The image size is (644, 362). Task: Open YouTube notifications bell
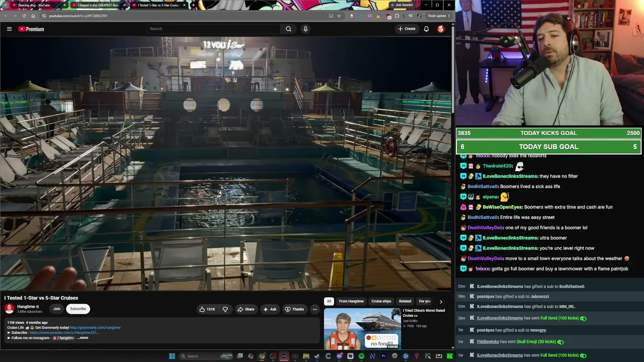point(426,29)
